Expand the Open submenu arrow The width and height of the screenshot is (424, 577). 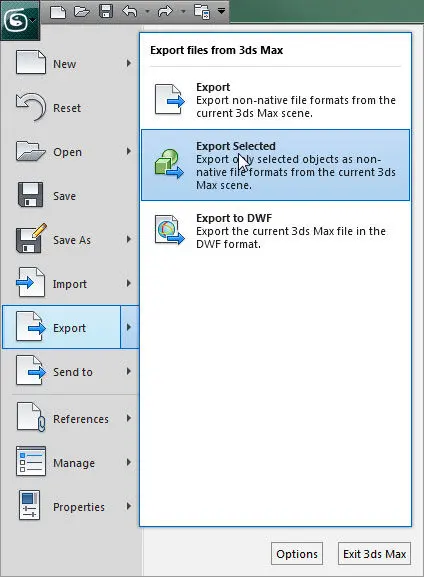tap(128, 151)
